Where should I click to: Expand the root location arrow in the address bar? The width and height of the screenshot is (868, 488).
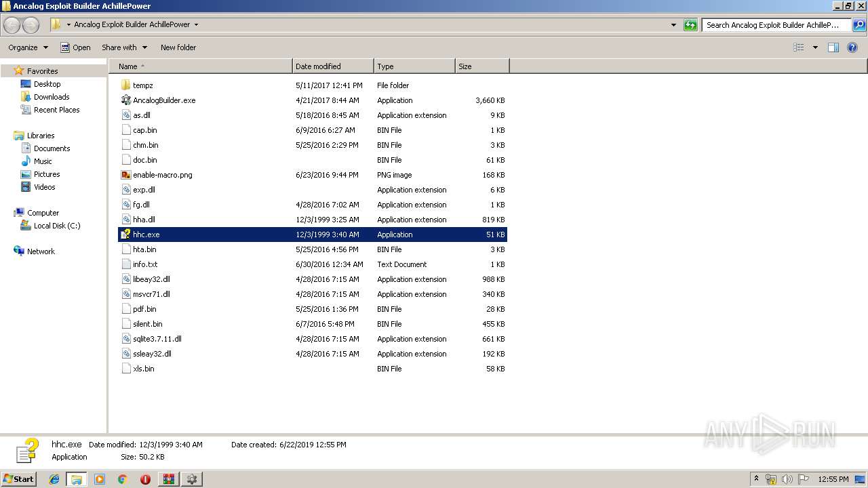(68, 24)
